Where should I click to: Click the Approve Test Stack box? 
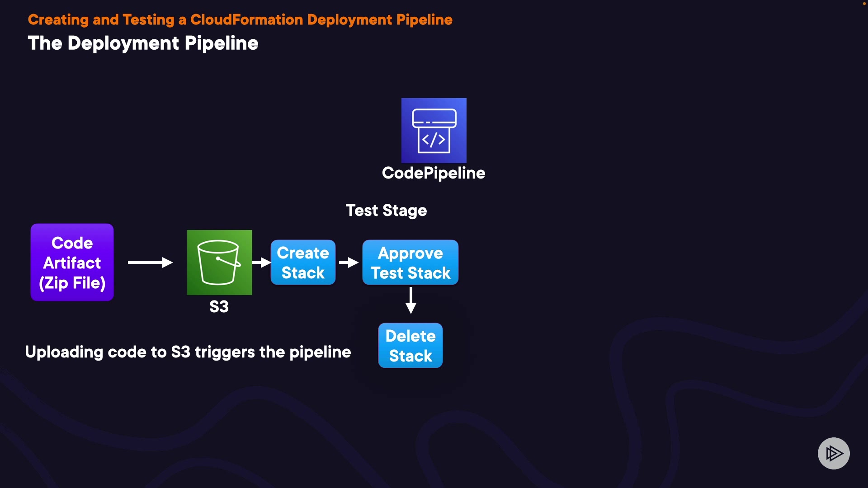point(410,263)
